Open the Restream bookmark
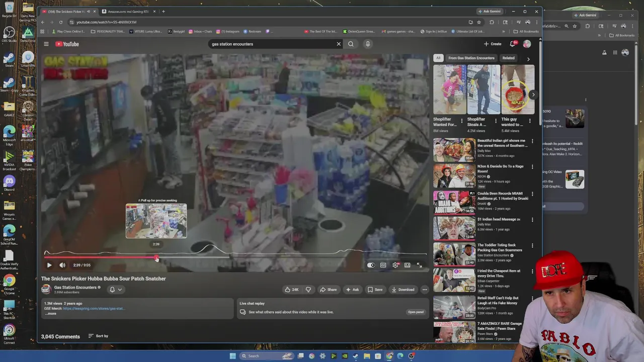Screen dimensions: 644x362 (x=252, y=32)
